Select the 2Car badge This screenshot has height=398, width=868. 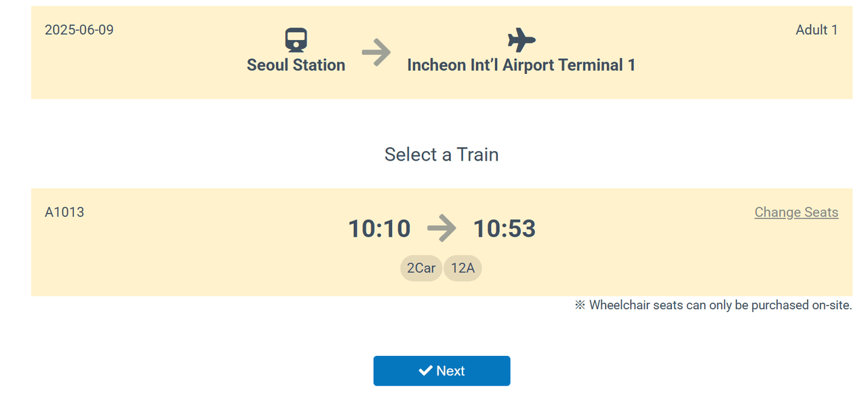tap(420, 268)
